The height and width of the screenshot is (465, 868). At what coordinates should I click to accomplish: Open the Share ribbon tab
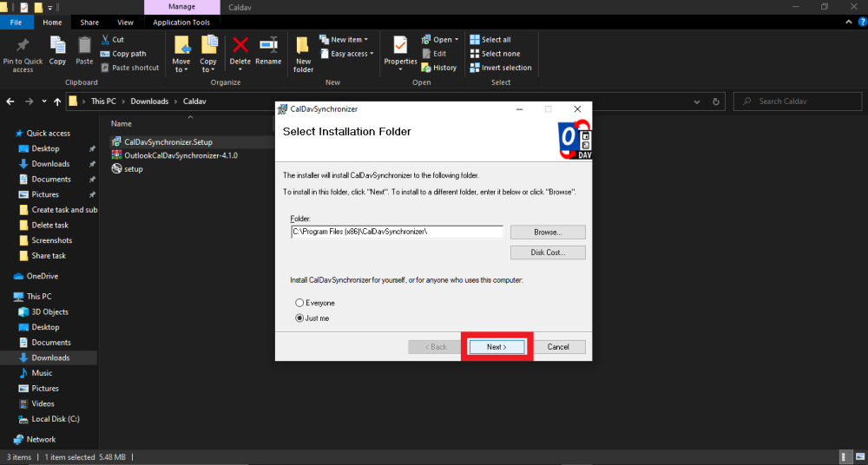tap(89, 23)
